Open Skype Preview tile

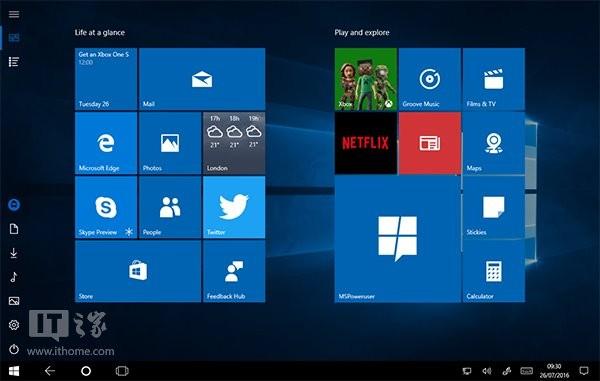tap(106, 207)
